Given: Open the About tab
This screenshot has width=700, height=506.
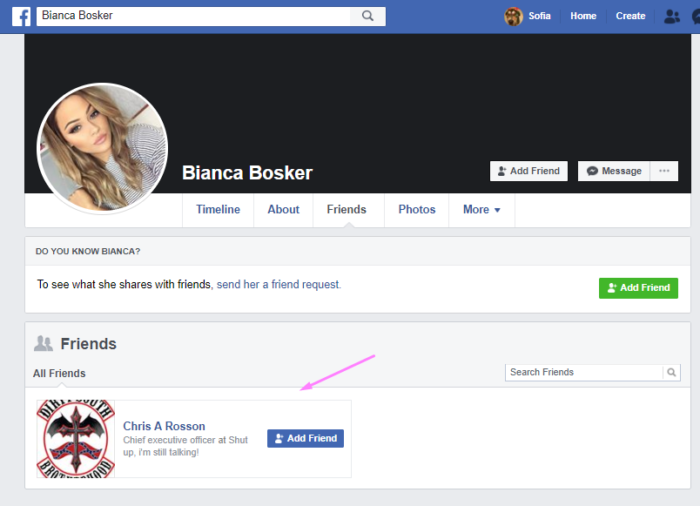Looking at the screenshot, I should click(283, 209).
